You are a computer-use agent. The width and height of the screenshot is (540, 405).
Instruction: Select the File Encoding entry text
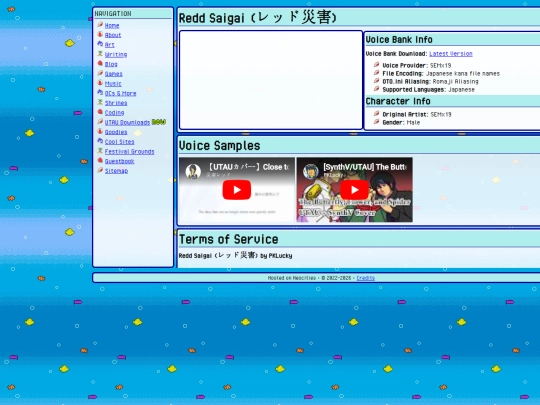441,73
